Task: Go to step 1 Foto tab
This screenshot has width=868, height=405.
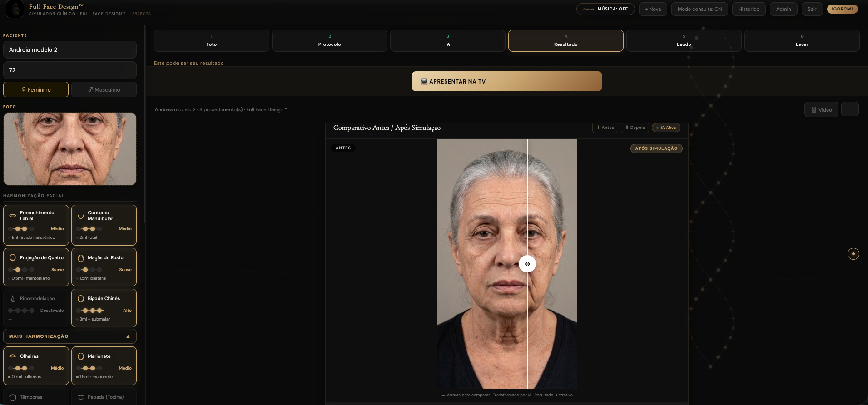Action: click(211, 40)
